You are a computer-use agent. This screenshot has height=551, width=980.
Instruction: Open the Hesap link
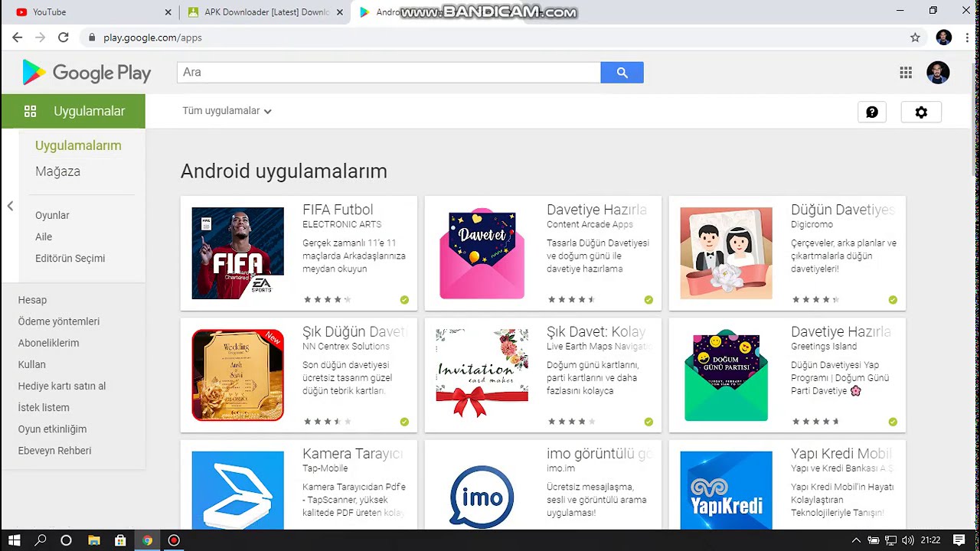click(x=32, y=300)
